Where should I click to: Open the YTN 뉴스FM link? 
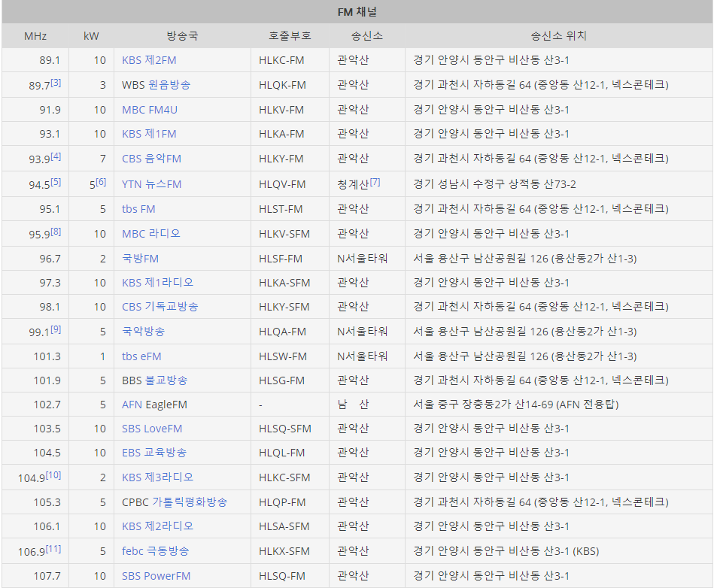click(152, 184)
